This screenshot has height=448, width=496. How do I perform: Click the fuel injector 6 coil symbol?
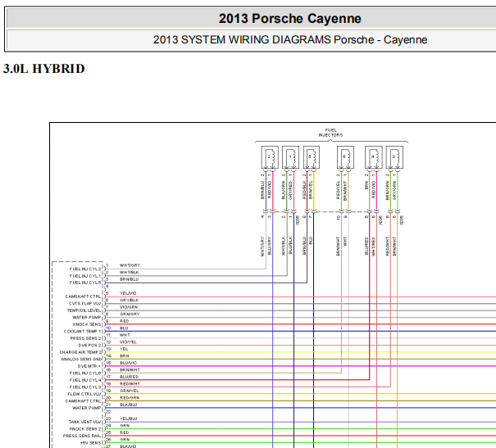coord(345,157)
